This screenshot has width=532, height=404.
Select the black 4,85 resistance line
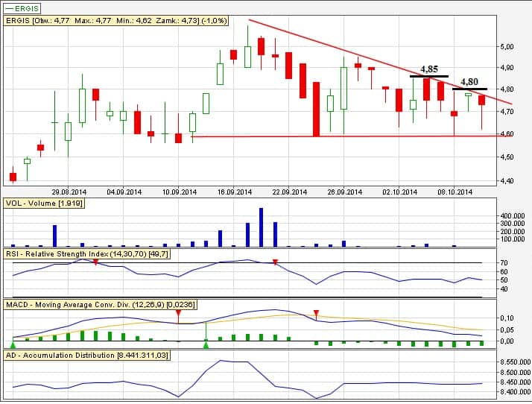point(428,77)
